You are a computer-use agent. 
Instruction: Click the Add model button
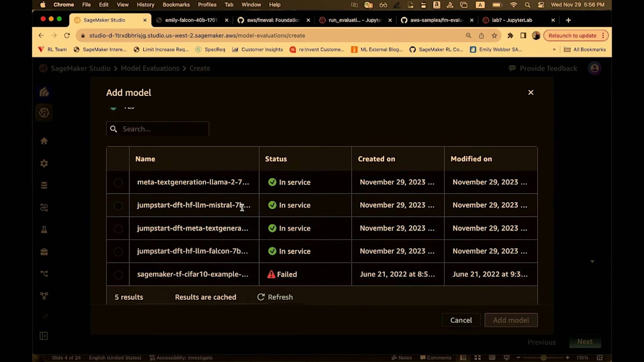click(511, 320)
